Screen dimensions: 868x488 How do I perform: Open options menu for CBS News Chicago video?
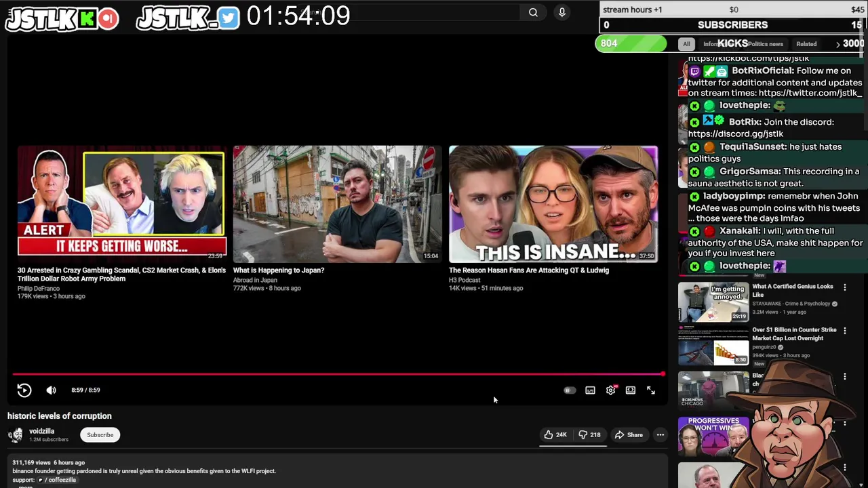844,377
